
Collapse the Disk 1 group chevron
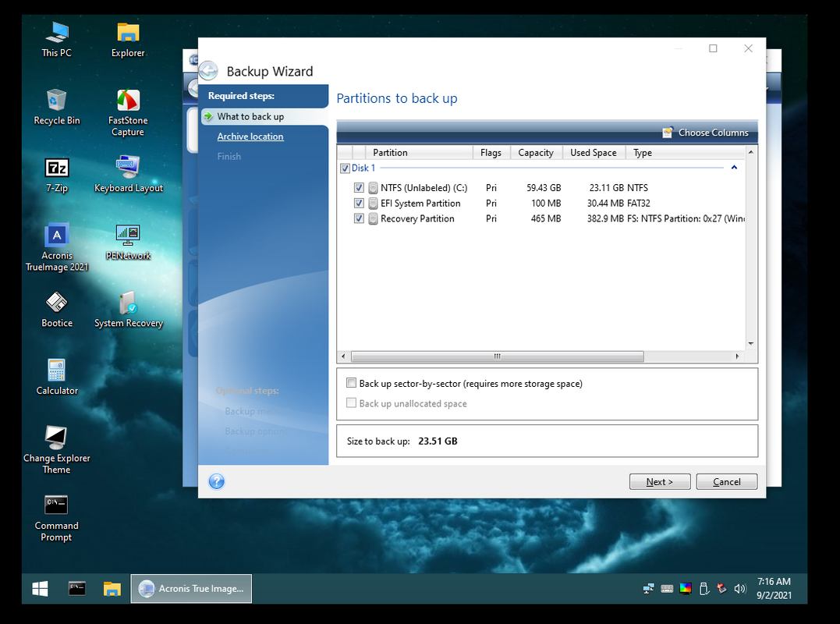pos(735,168)
